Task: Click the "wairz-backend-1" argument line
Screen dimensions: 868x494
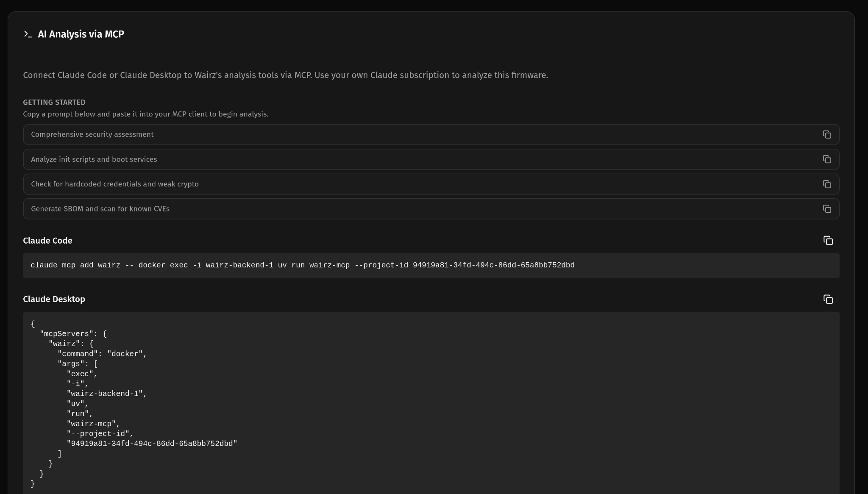Action: [x=107, y=394]
